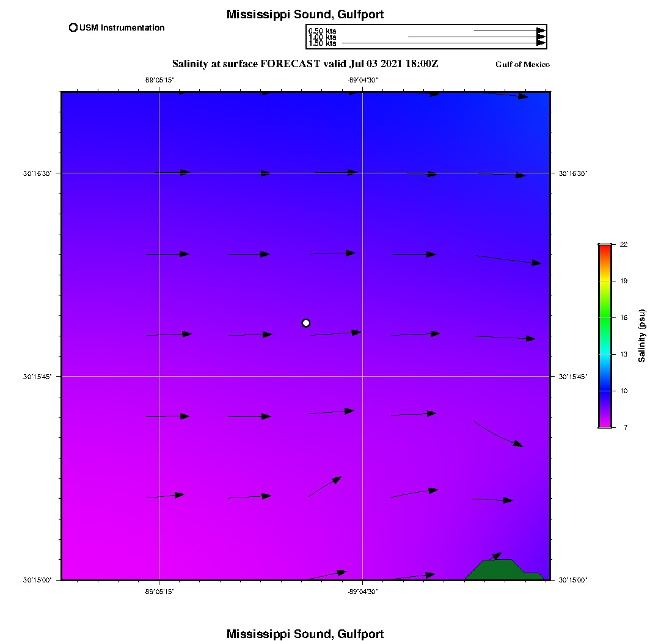Click the top -89°05'15" longitude label

[x=159, y=80]
